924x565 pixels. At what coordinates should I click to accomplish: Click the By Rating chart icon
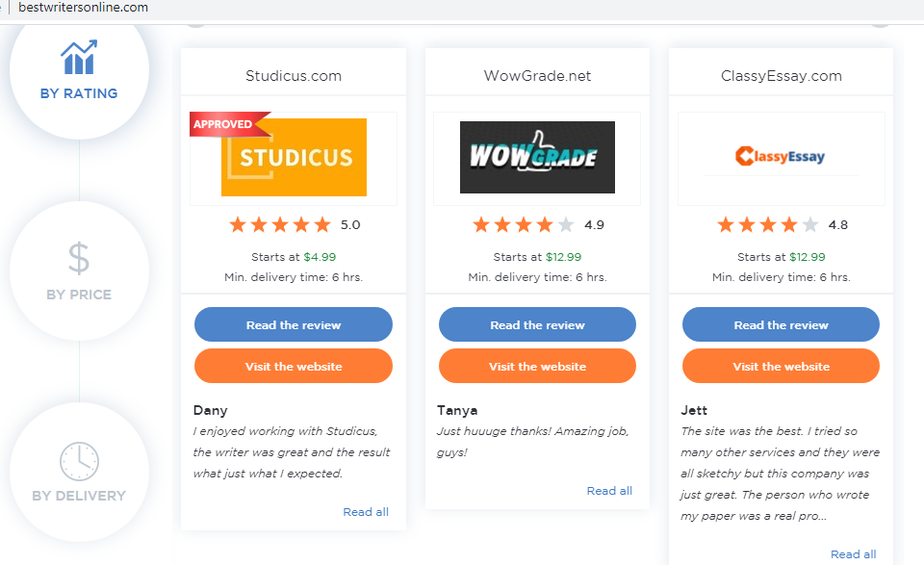point(79,59)
